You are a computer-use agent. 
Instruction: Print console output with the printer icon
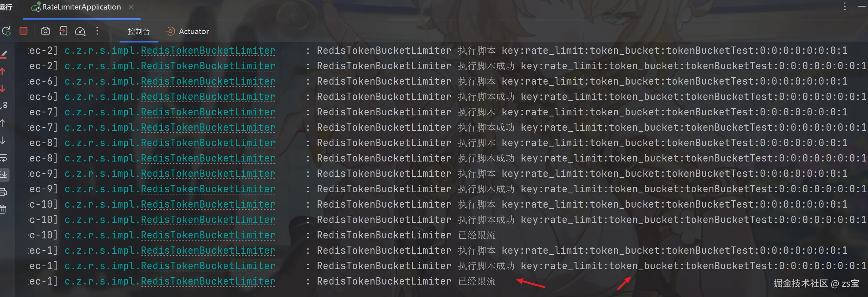pos(3,192)
